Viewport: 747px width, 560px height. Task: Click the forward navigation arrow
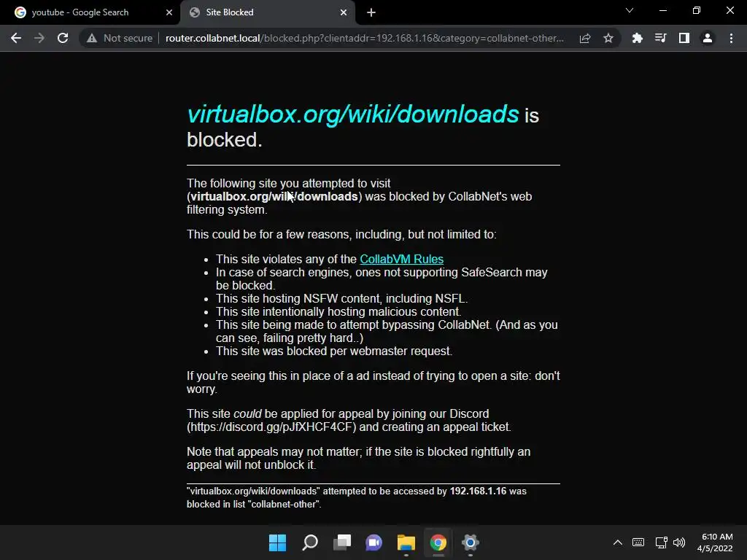[39, 38]
